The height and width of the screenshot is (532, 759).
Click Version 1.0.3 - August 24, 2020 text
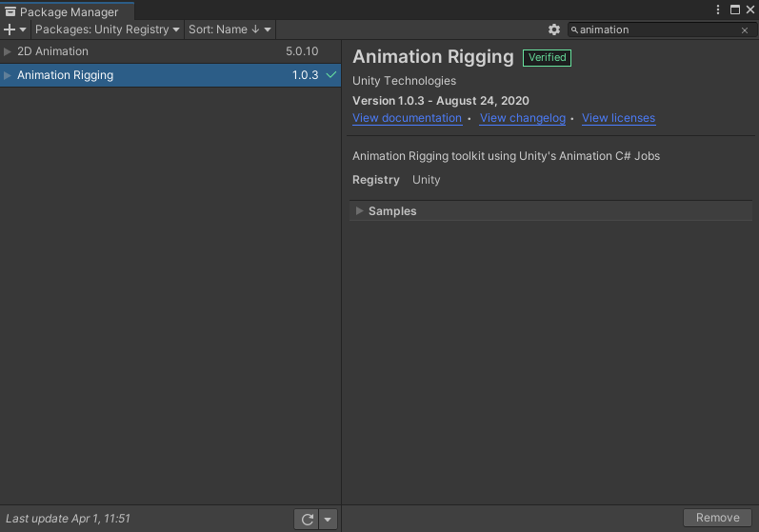(441, 101)
